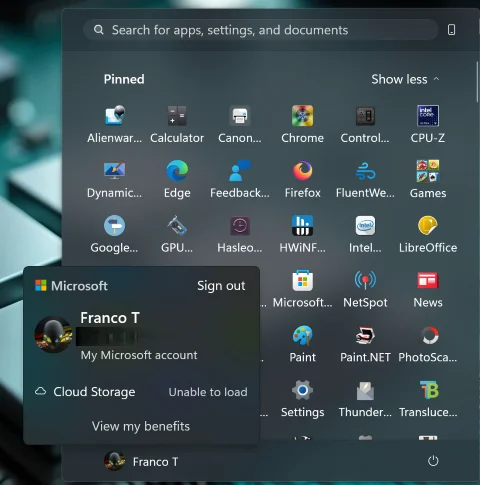
Task: Open the Hasleo pinned app
Action: (x=240, y=234)
